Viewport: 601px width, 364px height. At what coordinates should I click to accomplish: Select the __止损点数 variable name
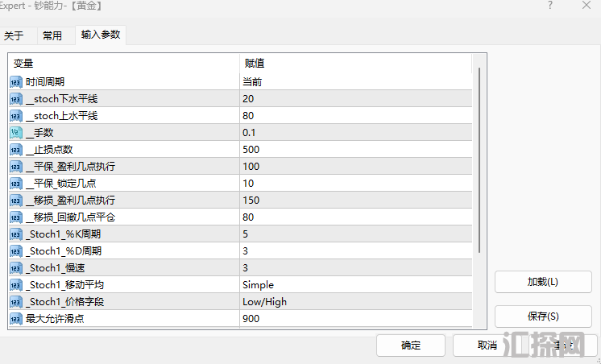pyautogui.click(x=49, y=150)
